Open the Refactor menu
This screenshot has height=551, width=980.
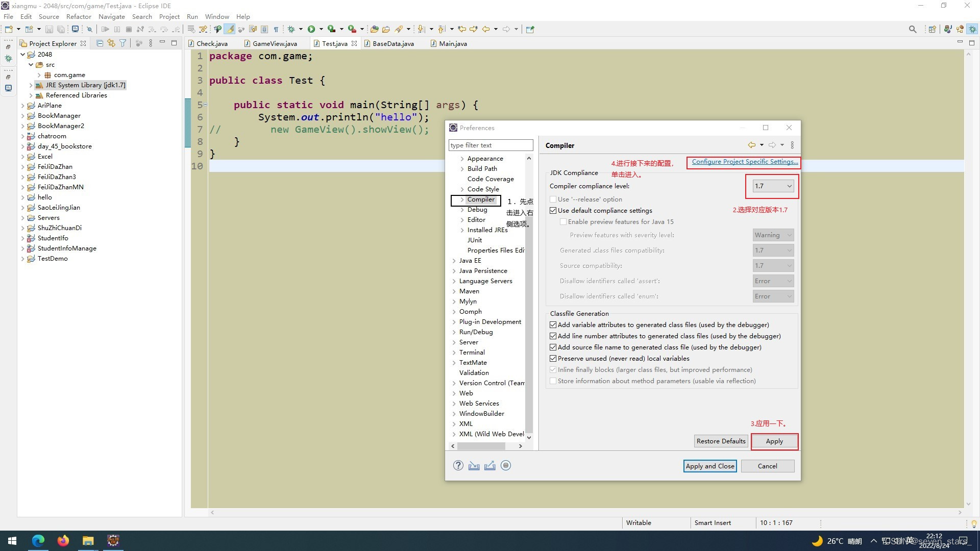point(79,16)
